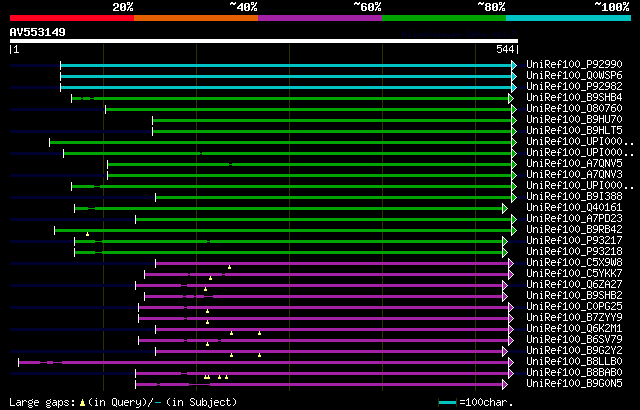640x410 pixels.
Task: Select hit label UniRef100_A7PD23
Action: point(574,219)
